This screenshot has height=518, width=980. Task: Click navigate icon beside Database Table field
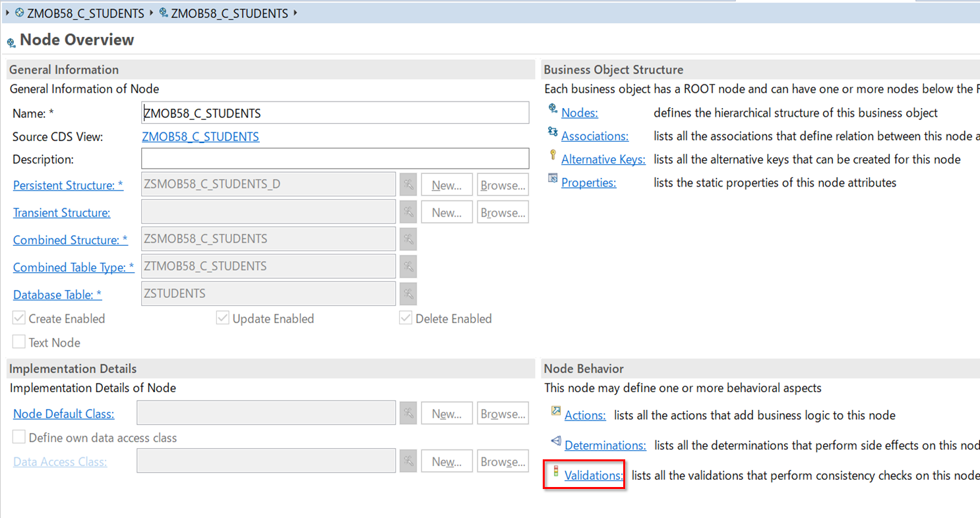tap(409, 294)
